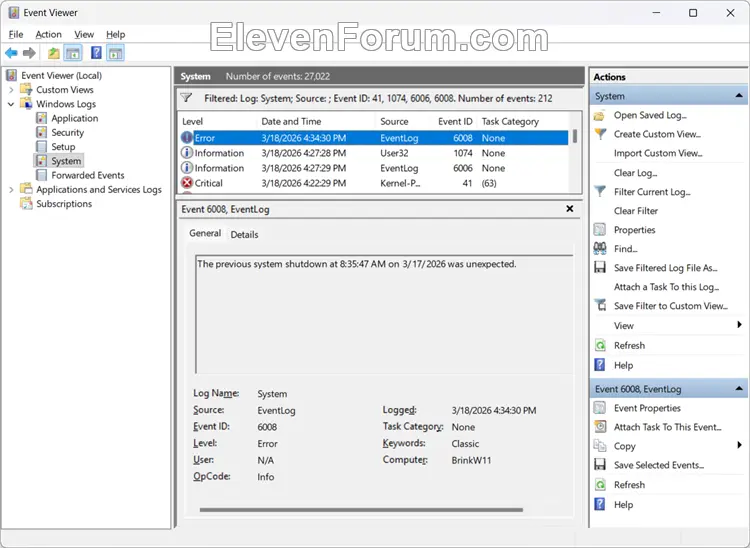Click the unexpected shutdown description text box
750x548 pixels.
384,314
